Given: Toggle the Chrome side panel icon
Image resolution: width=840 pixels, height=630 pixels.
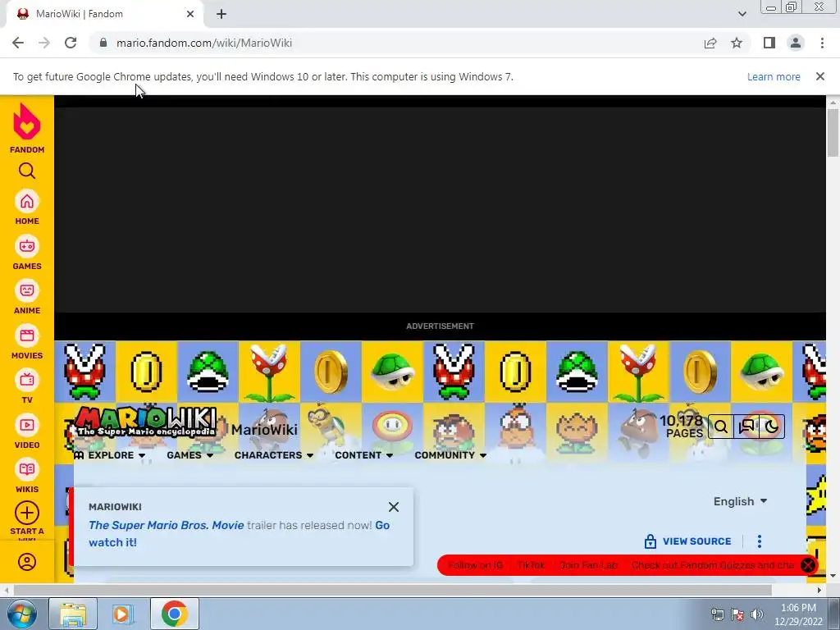Looking at the screenshot, I should (x=769, y=43).
